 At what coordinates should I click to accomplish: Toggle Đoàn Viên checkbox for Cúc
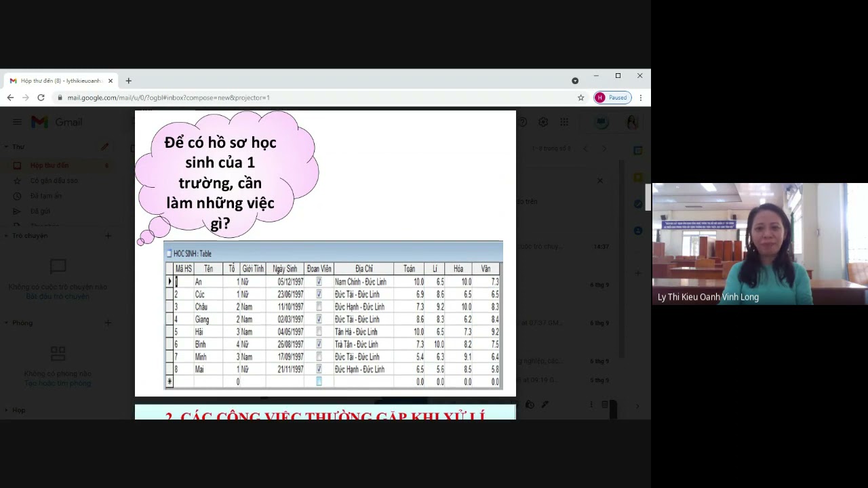(319, 294)
